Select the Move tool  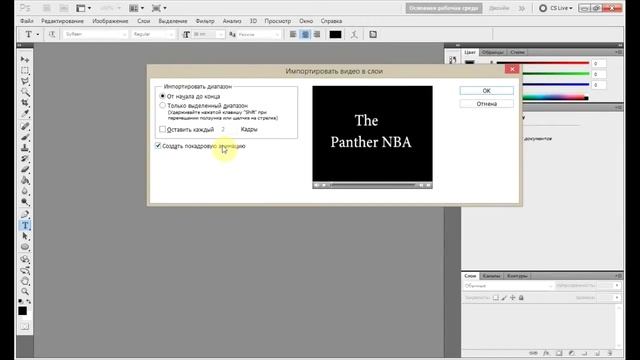[x=25, y=60]
